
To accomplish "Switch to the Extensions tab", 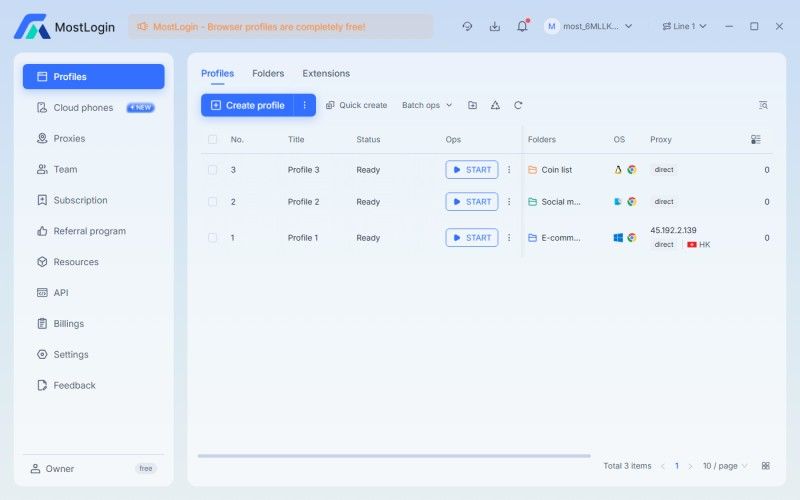I will [326, 73].
